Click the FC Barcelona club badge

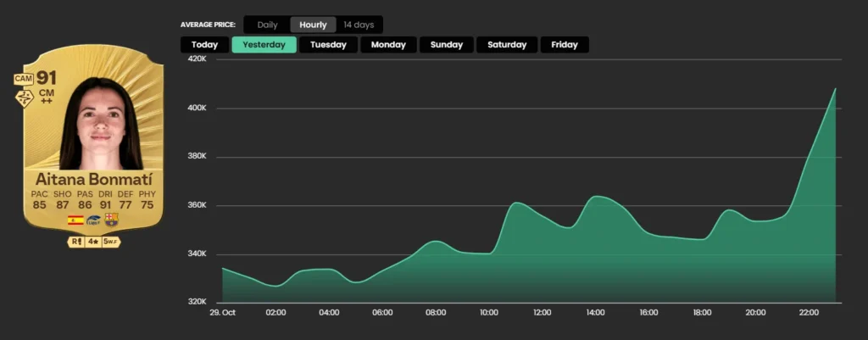pos(111,220)
